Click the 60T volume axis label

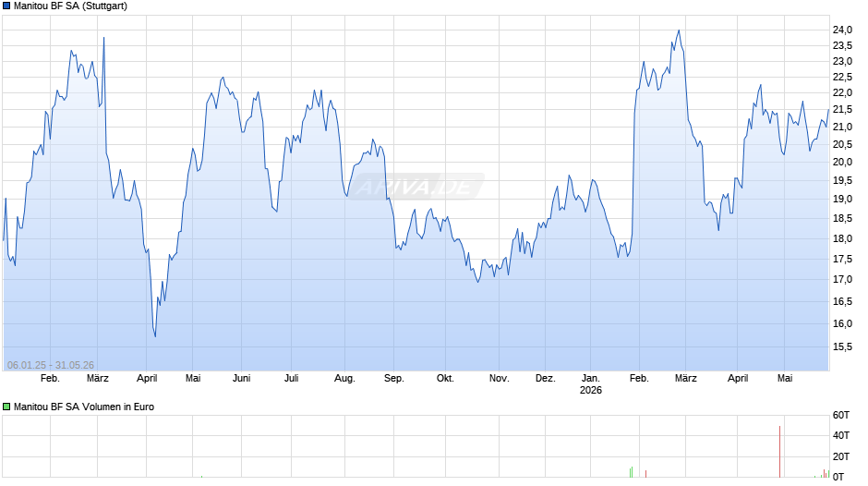[841, 415]
